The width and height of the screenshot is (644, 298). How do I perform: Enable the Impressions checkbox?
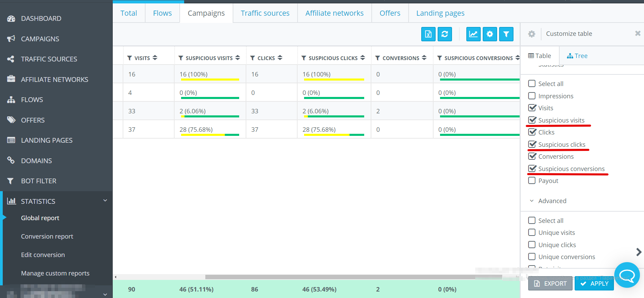[x=532, y=96]
